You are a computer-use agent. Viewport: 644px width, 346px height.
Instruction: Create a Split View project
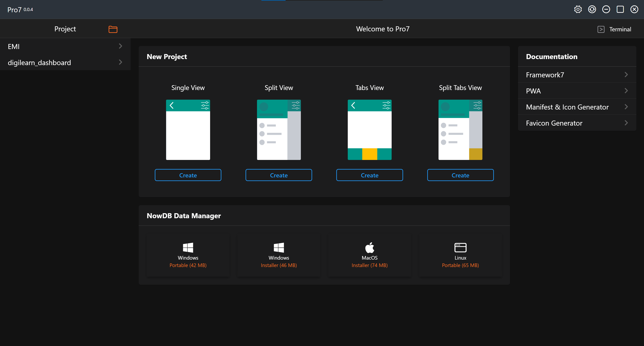(279, 175)
